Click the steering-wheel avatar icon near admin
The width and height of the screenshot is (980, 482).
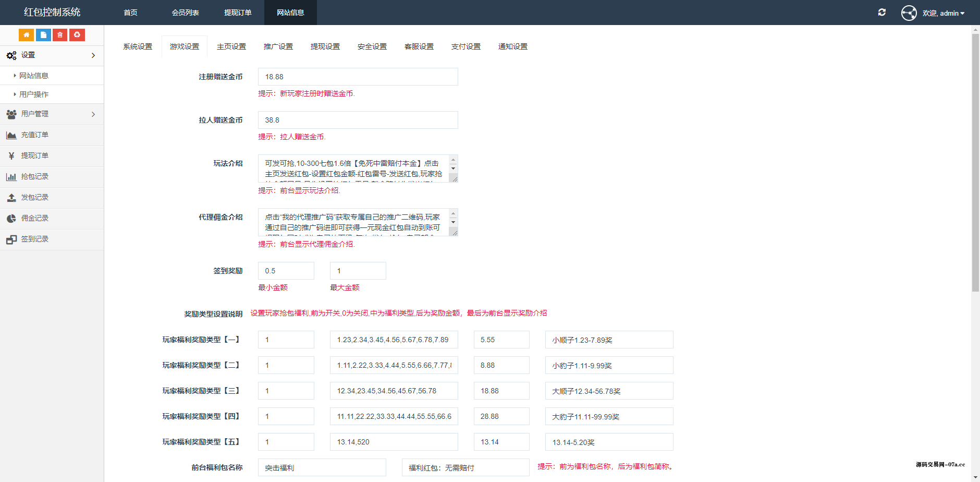click(x=909, y=13)
